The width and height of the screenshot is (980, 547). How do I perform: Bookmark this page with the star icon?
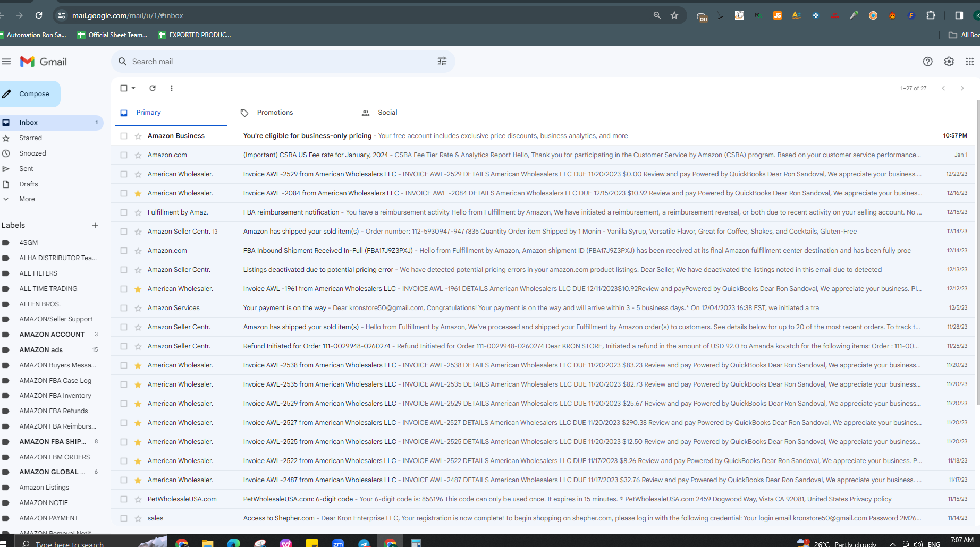(674, 15)
